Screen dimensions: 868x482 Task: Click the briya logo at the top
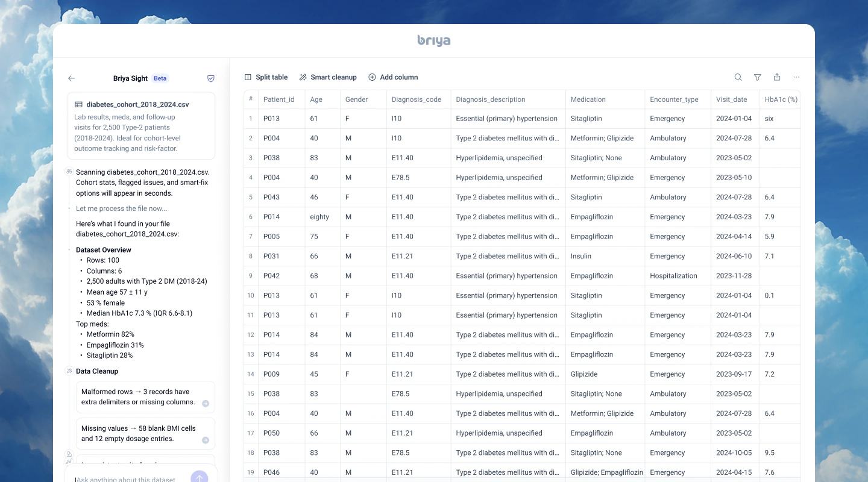(434, 40)
